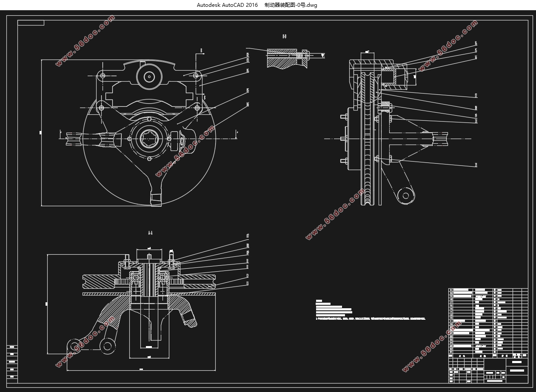This screenshot has height=392, width=536.
Task: Click the file name "制动器装配图-0号.dwg"
Action: coord(291,5)
